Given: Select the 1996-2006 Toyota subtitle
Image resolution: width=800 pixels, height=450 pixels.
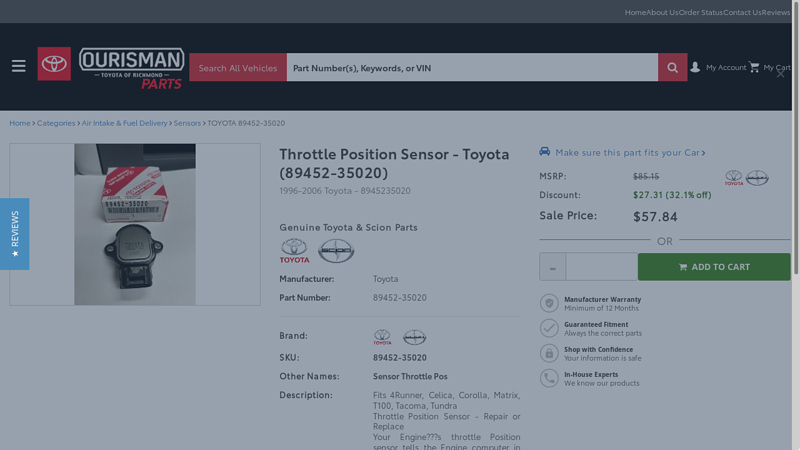Looking at the screenshot, I should click(x=344, y=191).
